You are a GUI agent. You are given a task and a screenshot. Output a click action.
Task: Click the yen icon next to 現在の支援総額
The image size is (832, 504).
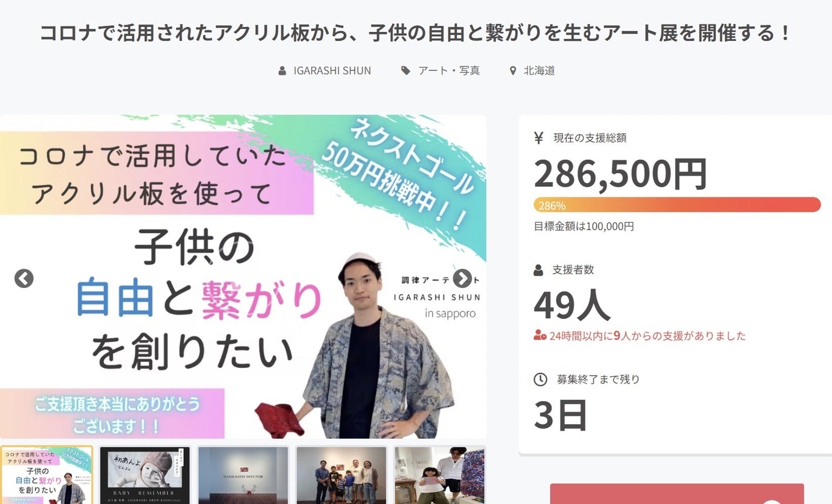coord(539,138)
